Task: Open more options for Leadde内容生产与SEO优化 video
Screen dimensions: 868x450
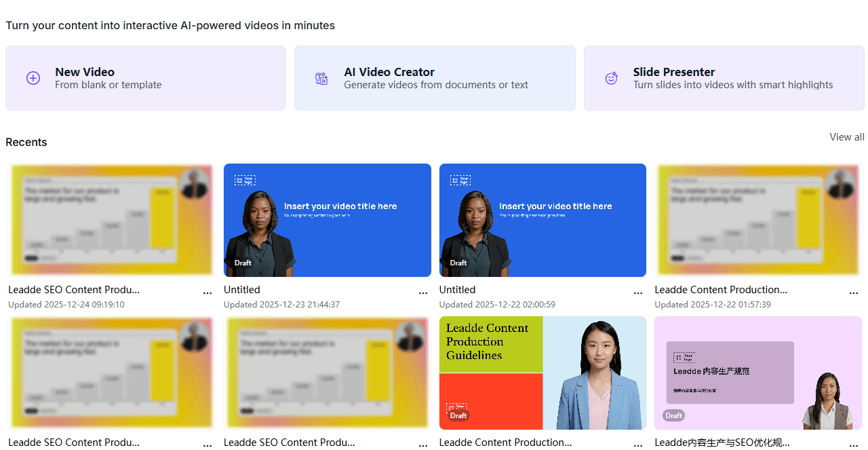Action: [x=854, y=445]
